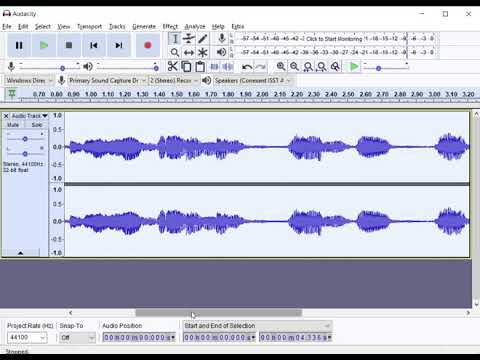The height and width of the screenshot is (360, 480).
Task: Open the Help menu
Action: click(x=218, y=26)
